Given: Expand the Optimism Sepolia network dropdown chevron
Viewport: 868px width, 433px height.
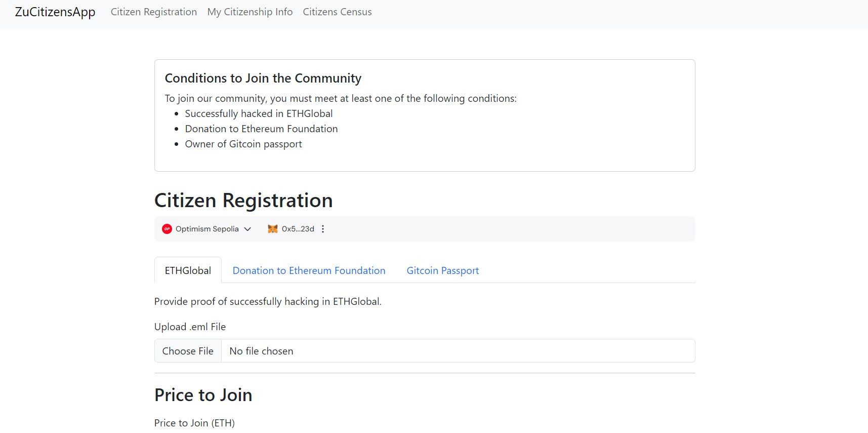Looking at the screenshot, I should (x=247, y=229).
